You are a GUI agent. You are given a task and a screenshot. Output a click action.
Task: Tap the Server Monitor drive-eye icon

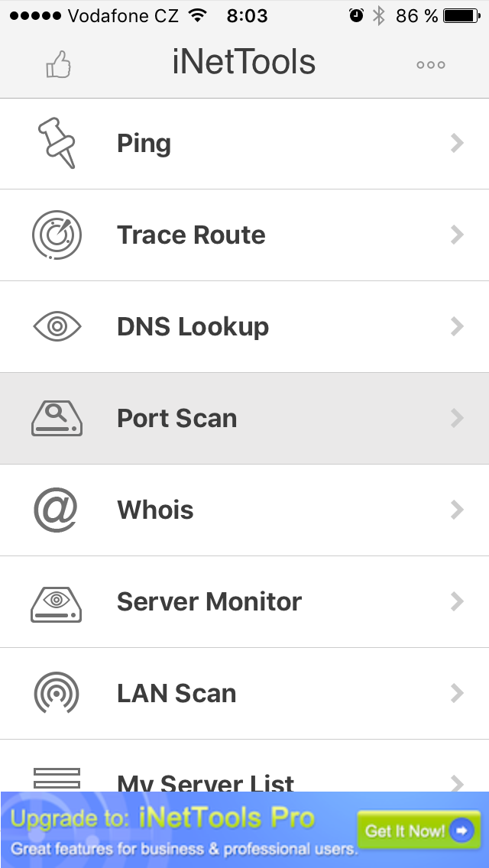coord(57,602)
